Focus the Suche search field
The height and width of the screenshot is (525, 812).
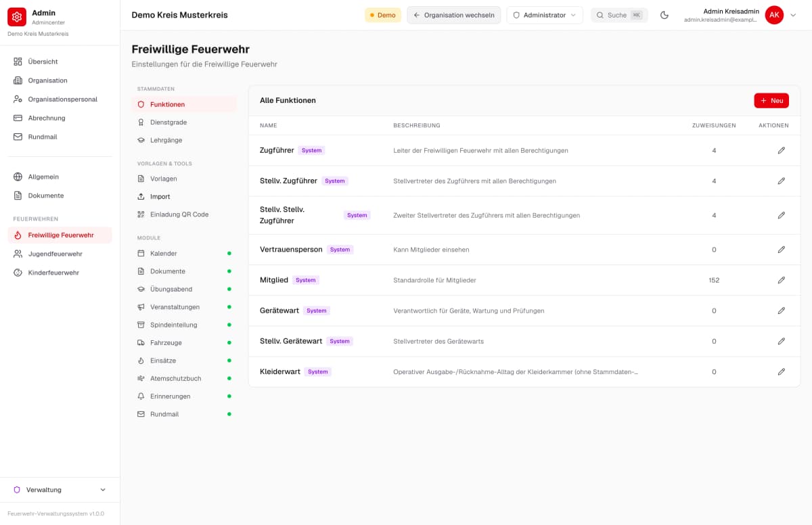619,15
